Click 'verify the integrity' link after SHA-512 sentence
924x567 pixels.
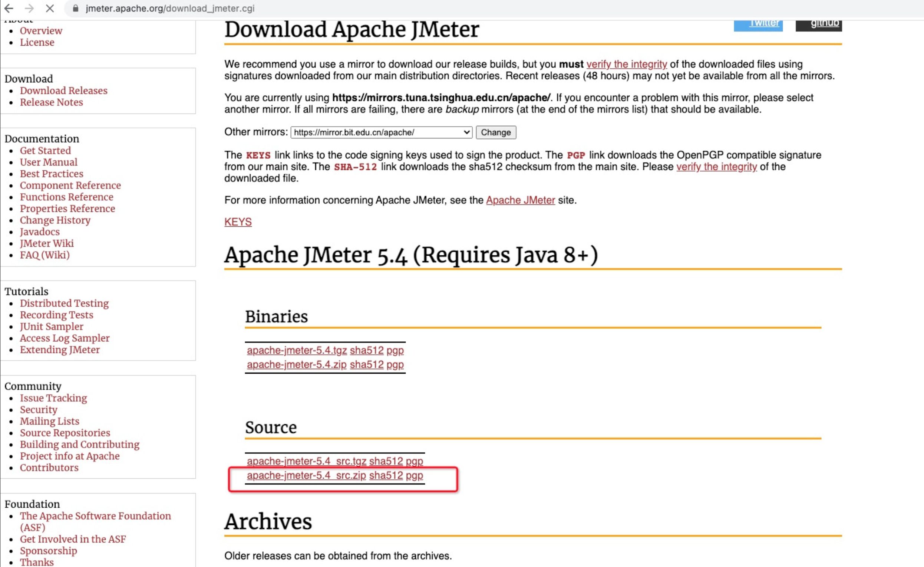click(x=717, y=167)
